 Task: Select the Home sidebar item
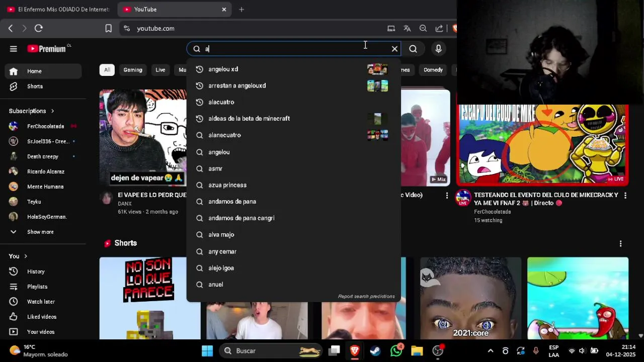pos(43,71)
